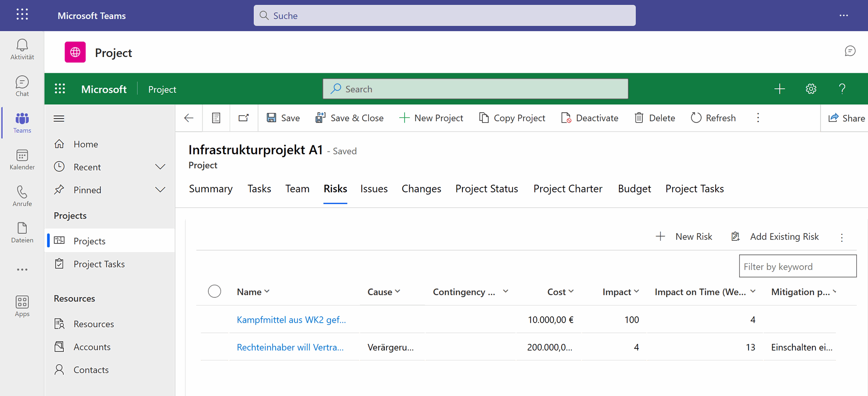The image size is (868, 396).
Task: Expand the Recent section chevron
Action: pos(160,167)
